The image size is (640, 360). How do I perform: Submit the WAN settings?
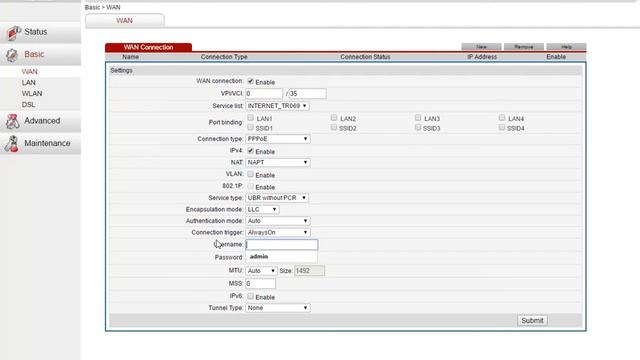532,320
